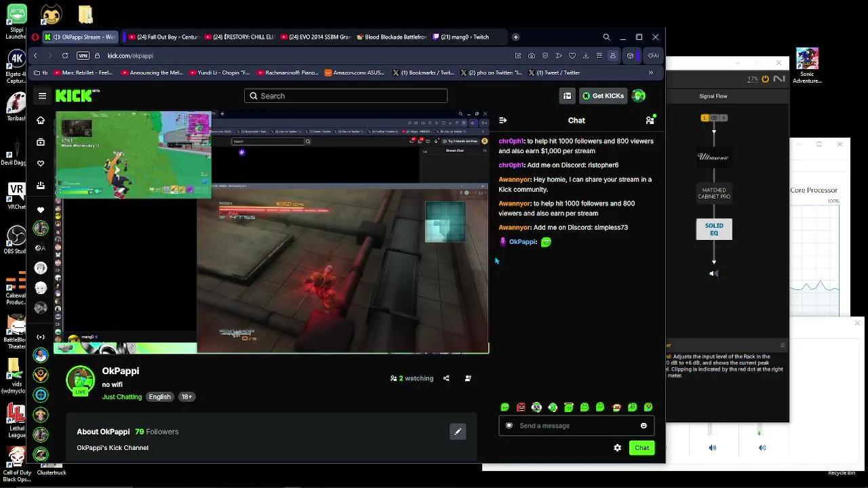Insert the red angry quick emote
The width and height of the screenshot is (868, 488).
coord(521,407)
